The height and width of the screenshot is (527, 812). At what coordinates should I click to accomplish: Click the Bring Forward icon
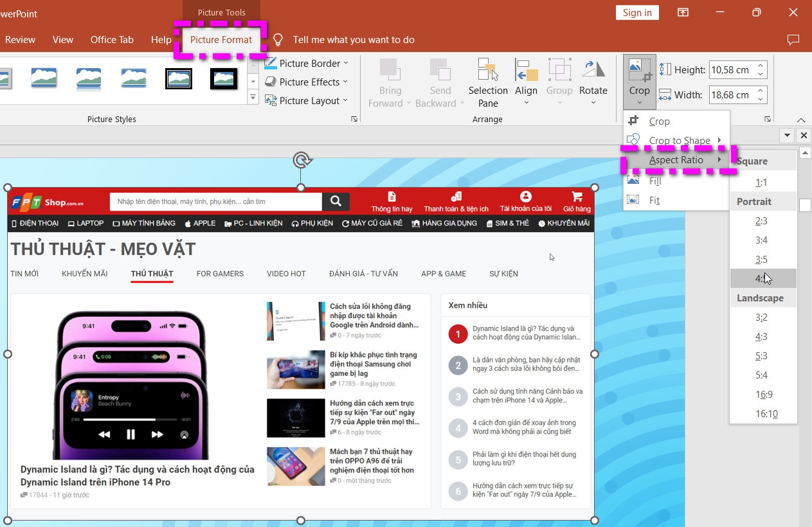pos(390,72)
